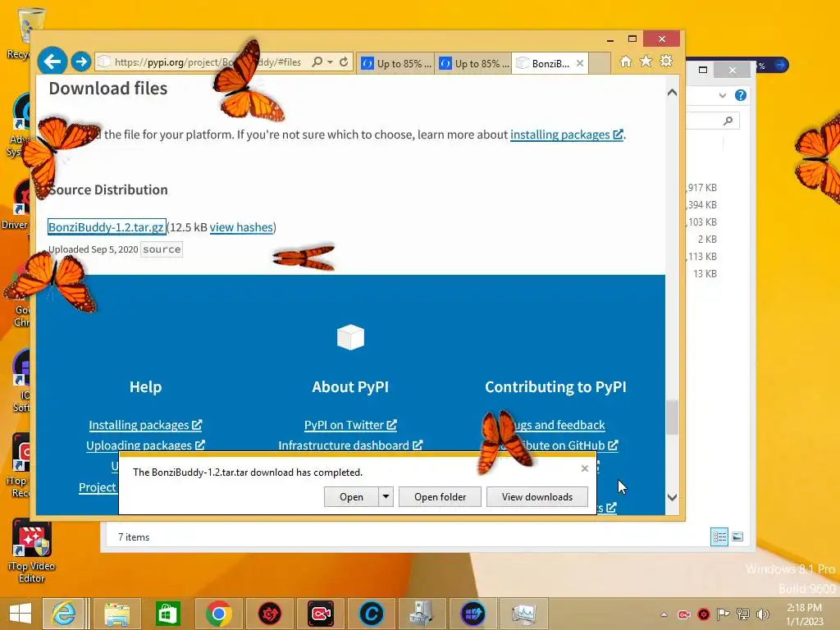The height and width of the screenshot is (630, 840).
Task: Click the Action Center flag tray icon
Action: [723, 614]
